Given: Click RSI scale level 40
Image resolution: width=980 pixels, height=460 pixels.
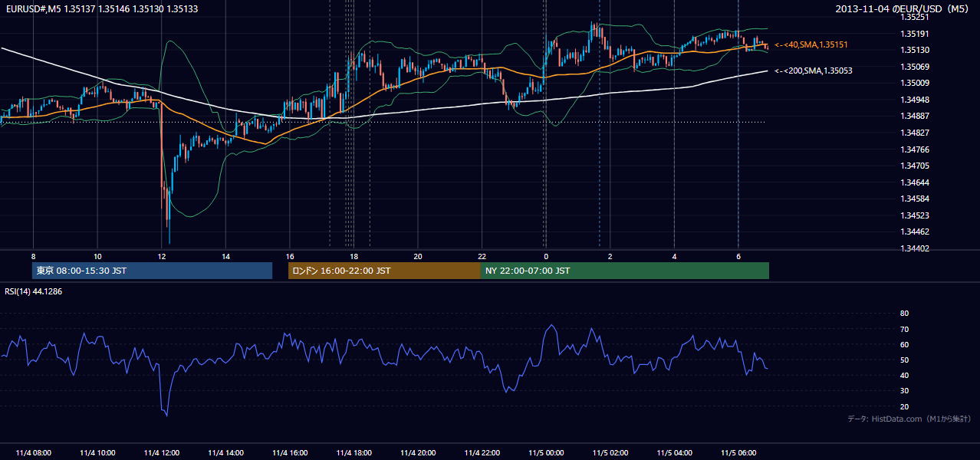Looking at the screenshot, I should [x=904, y=376].
